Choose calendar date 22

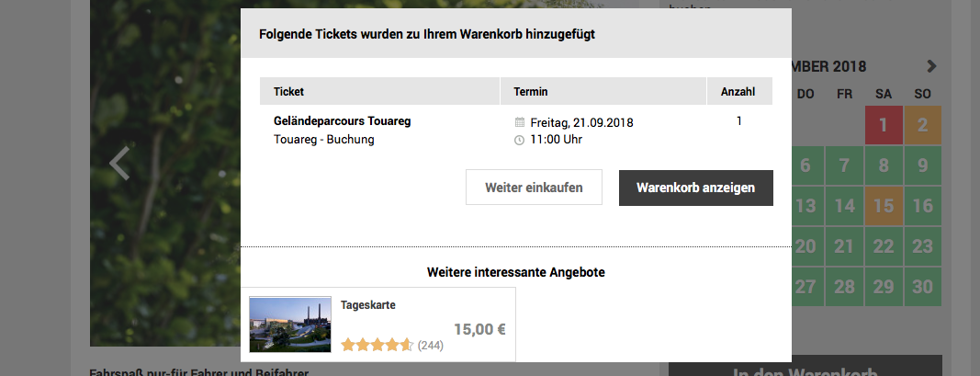(x=884, y=246)
